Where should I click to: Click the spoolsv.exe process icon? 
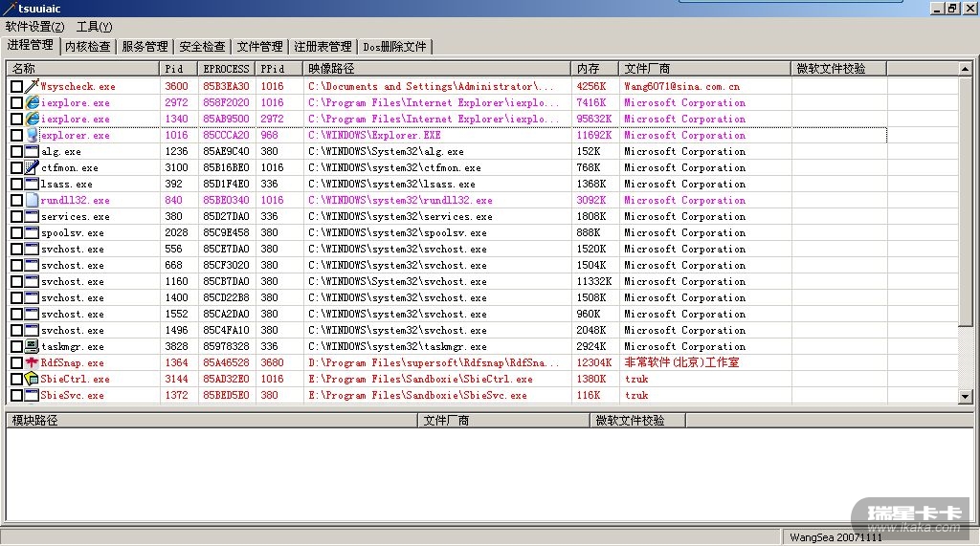[32, 231]
